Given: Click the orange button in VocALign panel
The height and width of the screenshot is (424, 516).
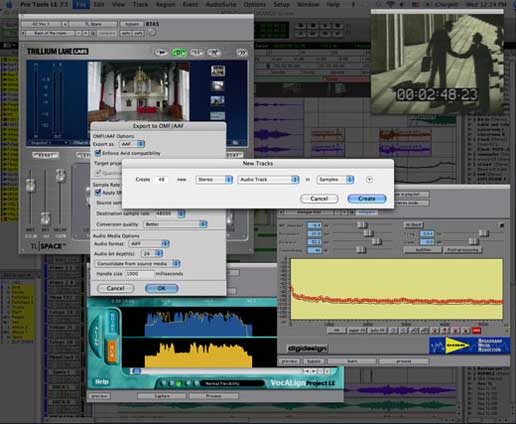Looking at the screenshot, I should 112,351.
